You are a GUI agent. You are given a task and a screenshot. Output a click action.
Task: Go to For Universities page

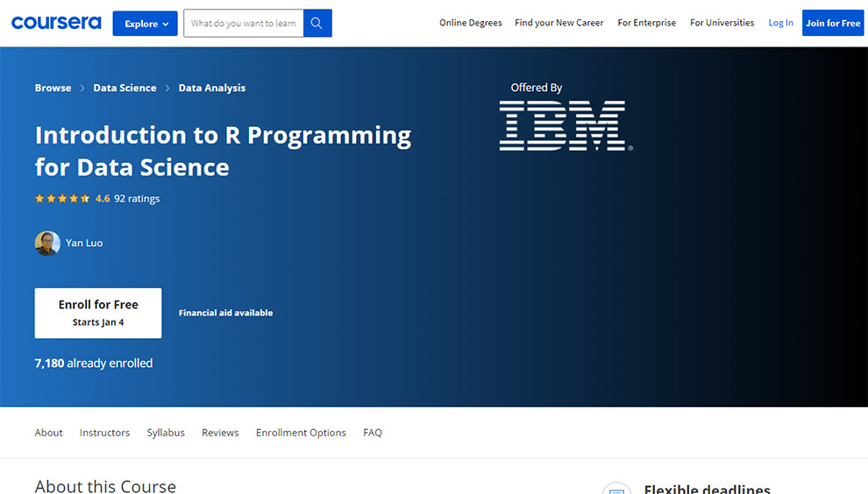coord(722,23)
